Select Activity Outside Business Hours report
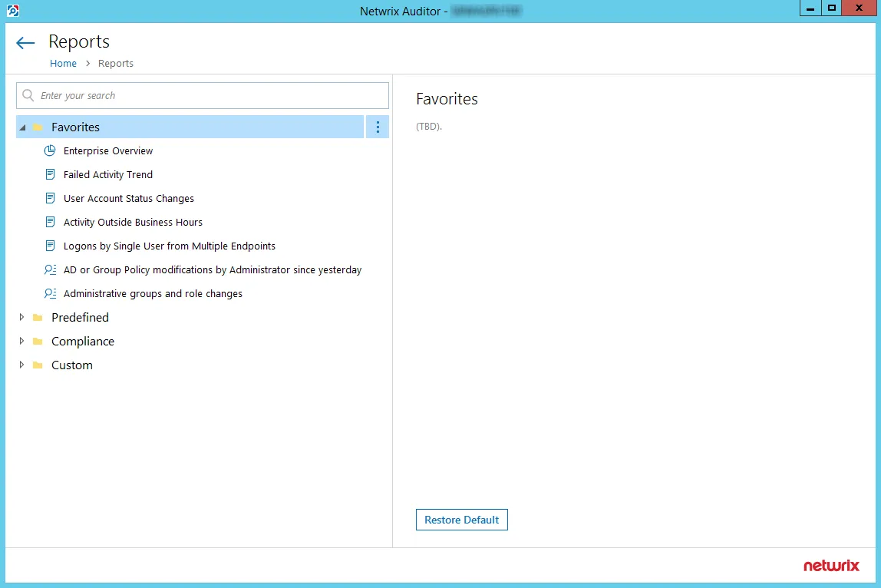Screen dimensions: 881x588 134,222
